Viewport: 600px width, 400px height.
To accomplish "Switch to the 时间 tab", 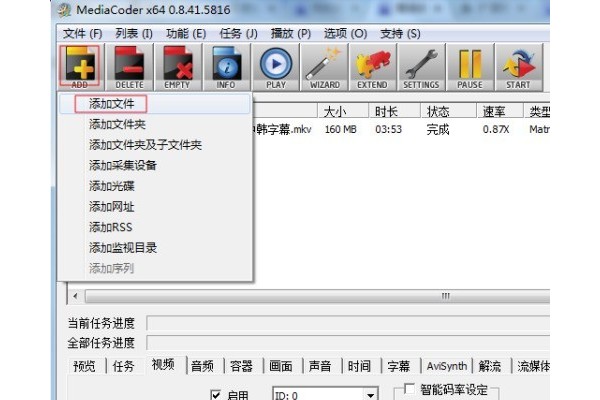I will pyautogui.click(x=359, y=366).
